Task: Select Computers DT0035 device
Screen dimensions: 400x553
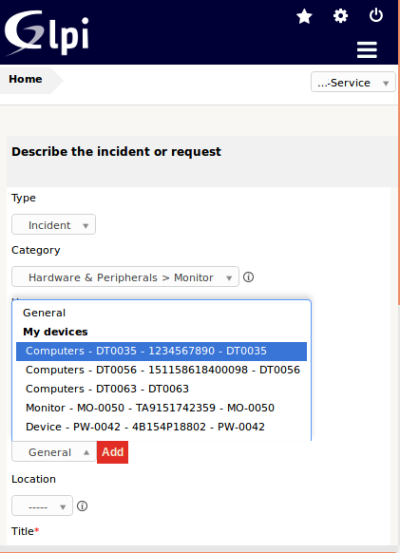Action: click(161, 351)
